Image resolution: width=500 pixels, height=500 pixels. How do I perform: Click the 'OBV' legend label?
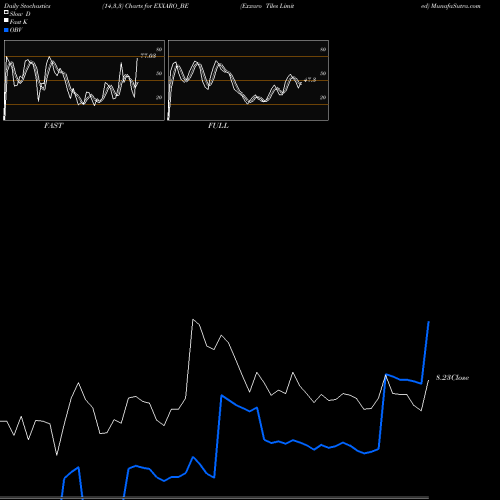point(16,30)
